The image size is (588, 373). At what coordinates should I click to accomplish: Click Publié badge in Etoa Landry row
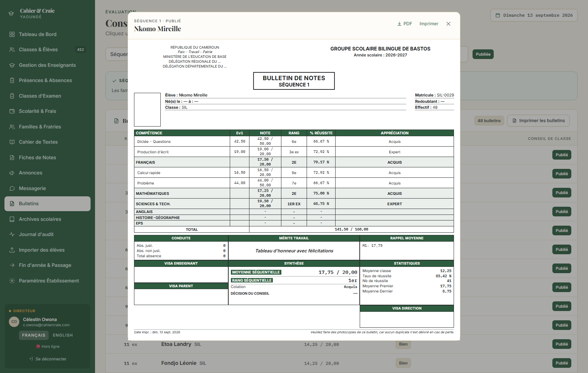point(562,344)
